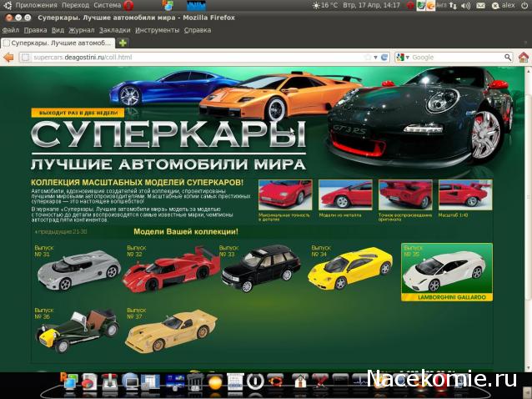Open the Lamborghini Gallardo issue 35 card
Image resolution: width=532 pixels, height=399 pixels.
coord(446,272)
